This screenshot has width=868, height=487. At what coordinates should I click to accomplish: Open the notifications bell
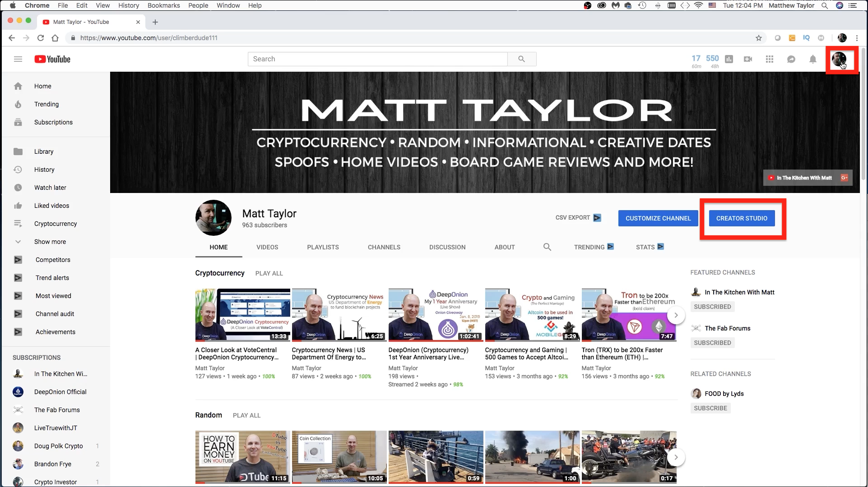tap(813, 59)
